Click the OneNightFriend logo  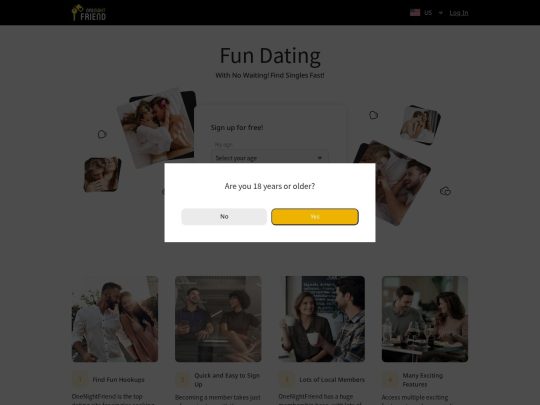pyautogui.click(x=89, y=13)
